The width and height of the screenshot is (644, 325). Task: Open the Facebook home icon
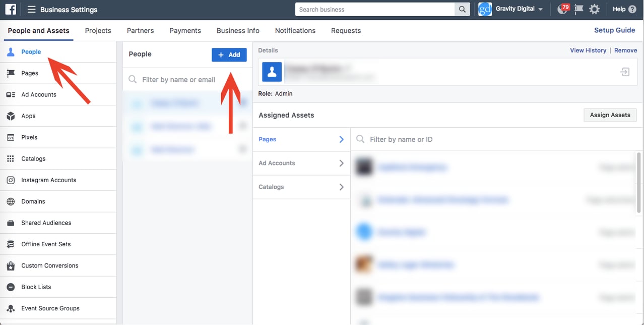(x=10, y=9)
